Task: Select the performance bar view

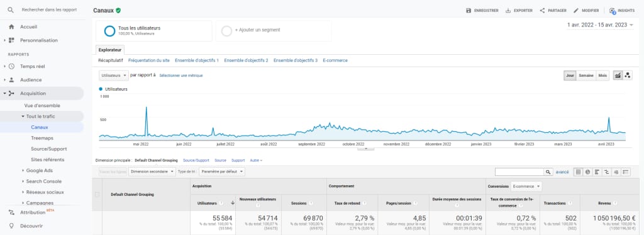Action: tap(597, 172)
